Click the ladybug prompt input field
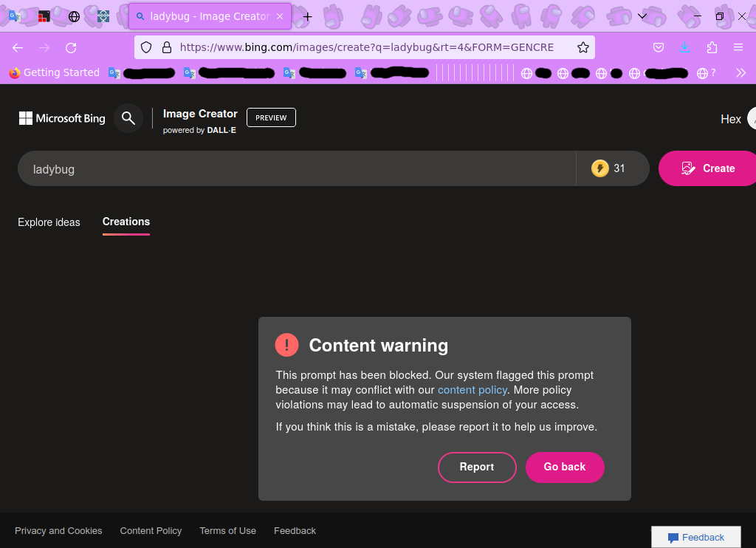This screenshot has height=548, width=756. click(x=295, y=168)
